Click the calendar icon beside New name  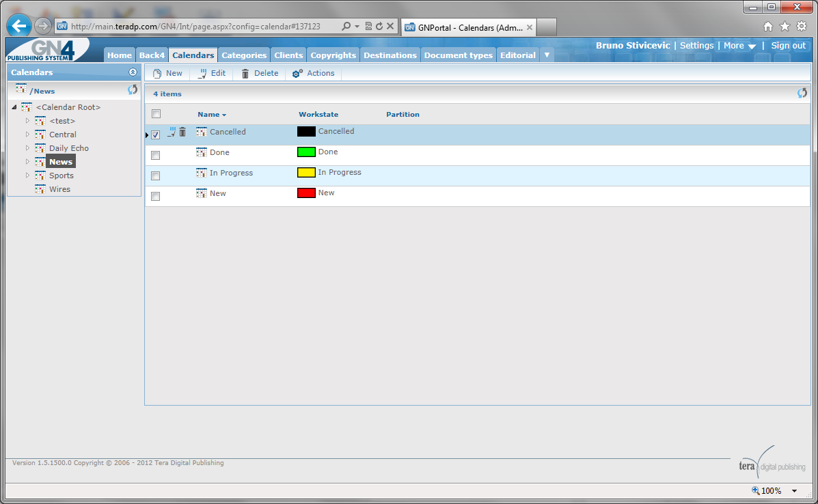pyautogui.click(x=202, y=193)
